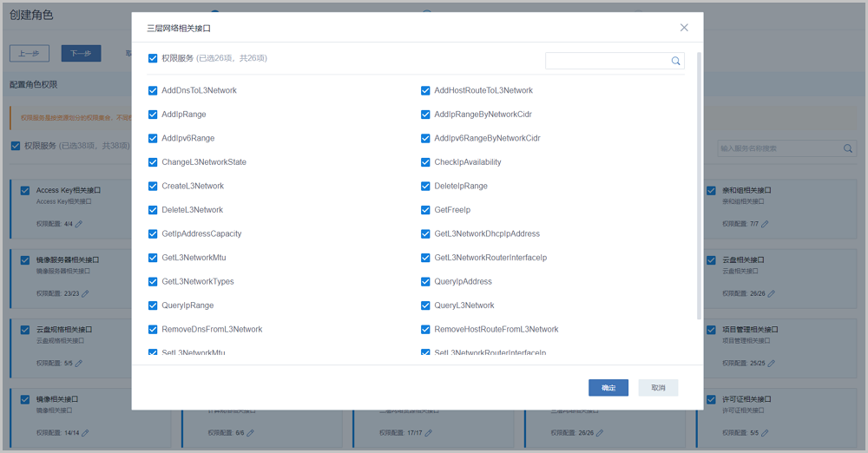Click the edit pencil beside 镜像服务器 23/23
This screenshot has height=453, width=868.
[x=85, y=293]
